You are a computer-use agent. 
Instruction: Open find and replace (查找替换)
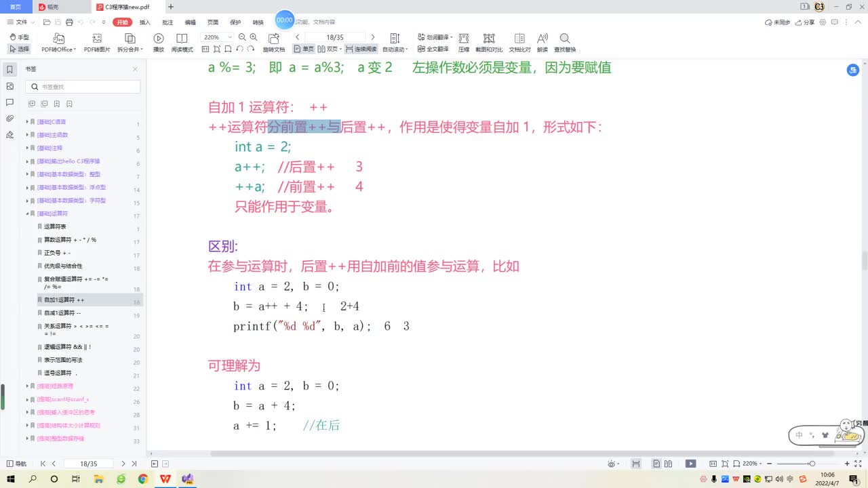(565, 43)
